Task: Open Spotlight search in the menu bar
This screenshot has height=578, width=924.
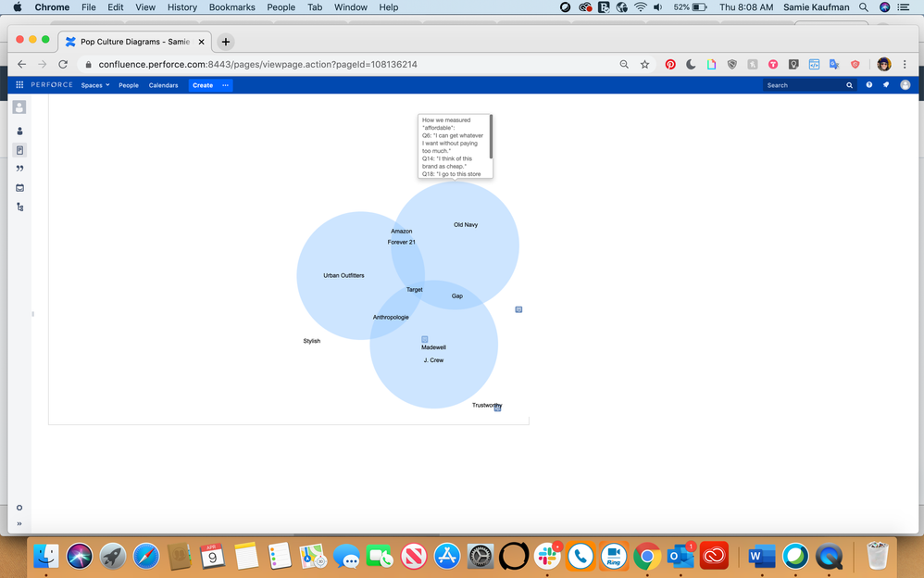Action: (863, 7)
